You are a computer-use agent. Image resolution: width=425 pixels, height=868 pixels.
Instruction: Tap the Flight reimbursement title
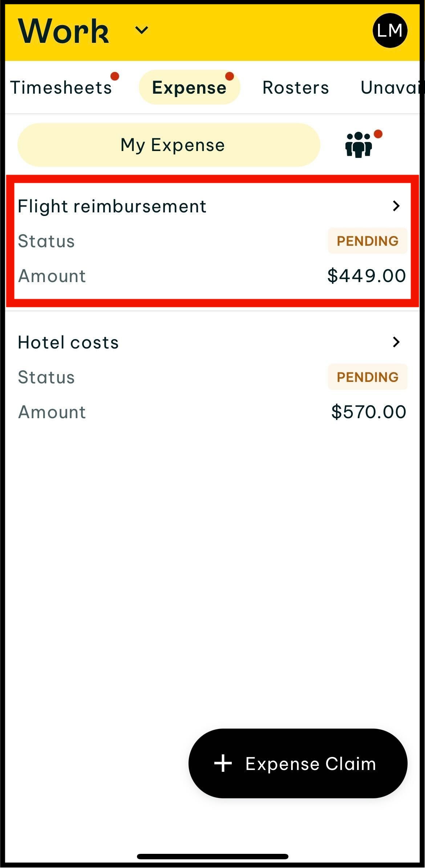[x=112, y=207]
